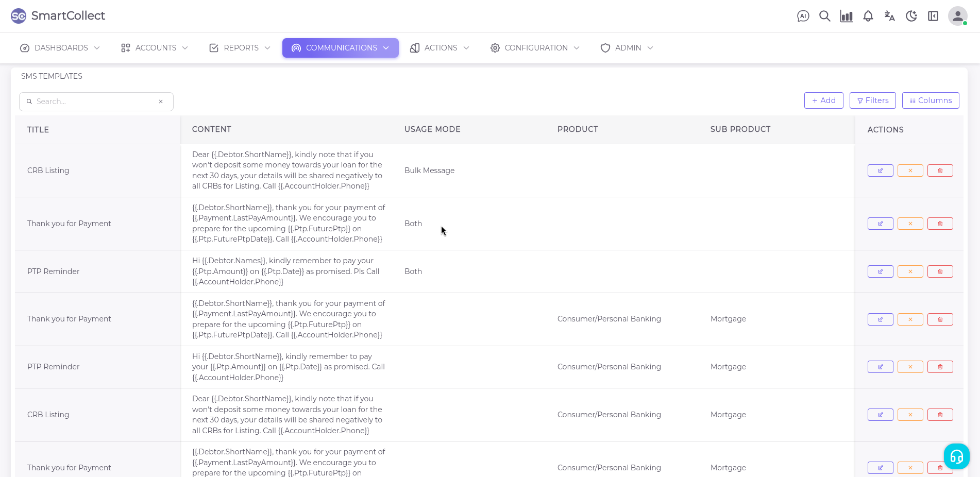
Task: Open the Filters button
Action: (872, 100)
